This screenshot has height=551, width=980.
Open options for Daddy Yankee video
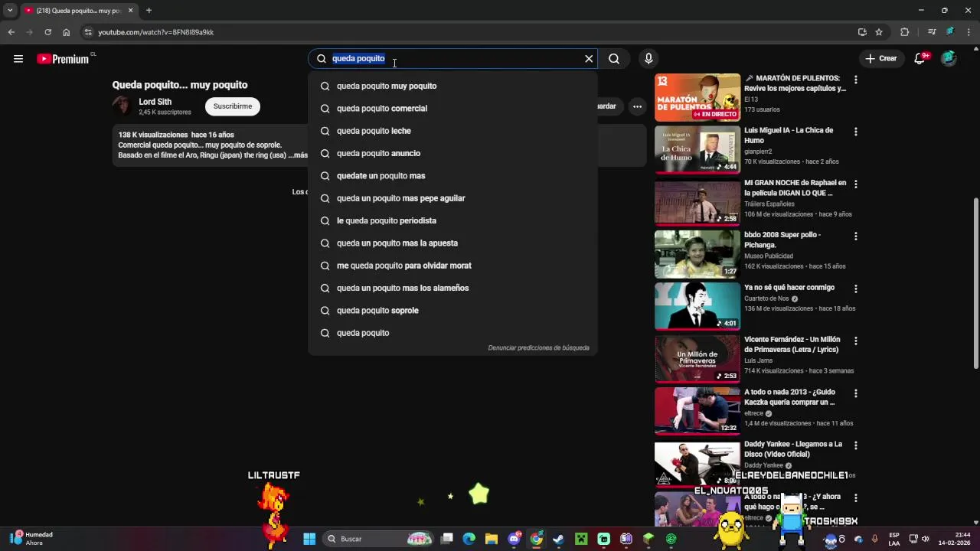click(x=856, y=445)
